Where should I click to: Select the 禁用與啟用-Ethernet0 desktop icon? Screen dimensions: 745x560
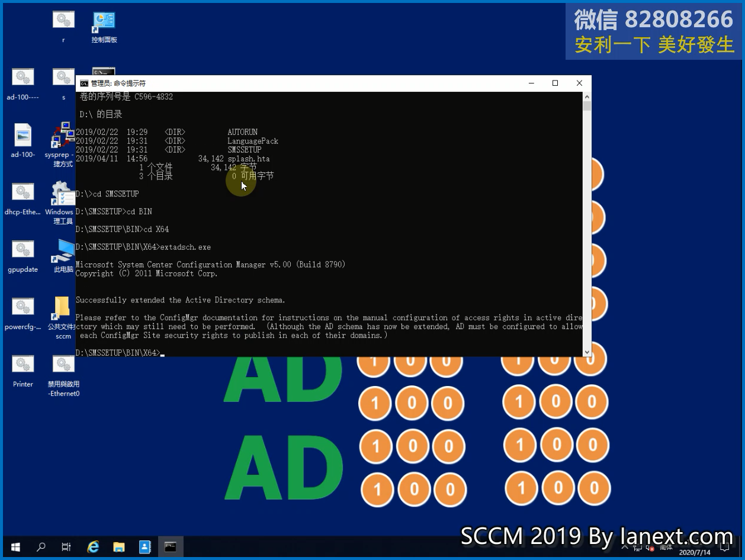click(63, 376)
